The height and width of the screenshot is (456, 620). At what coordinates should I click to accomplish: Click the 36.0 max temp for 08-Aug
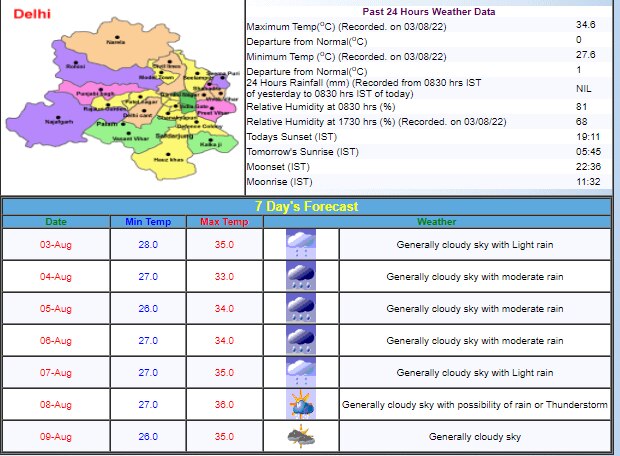224,405
